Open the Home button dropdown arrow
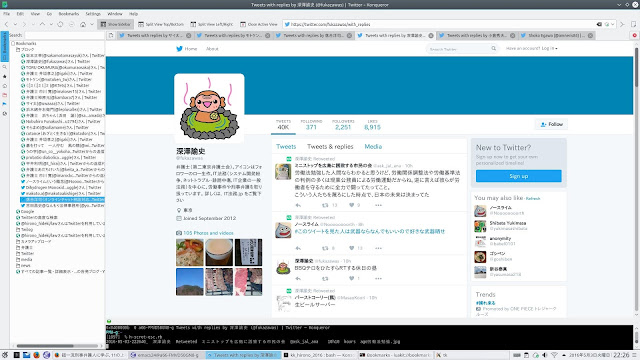Screen dimensions: 640x360 coord(92,24)
